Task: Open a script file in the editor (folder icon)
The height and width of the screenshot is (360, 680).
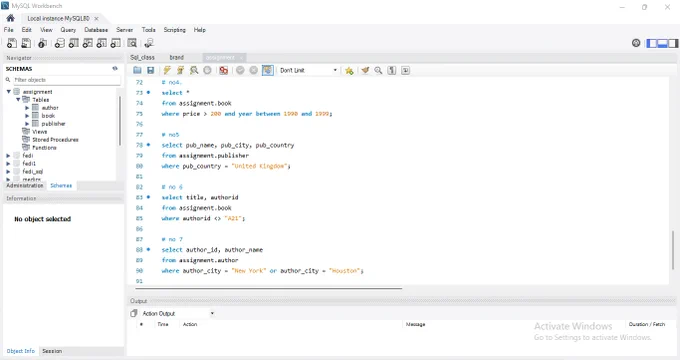Action: (x=137, y=70)
